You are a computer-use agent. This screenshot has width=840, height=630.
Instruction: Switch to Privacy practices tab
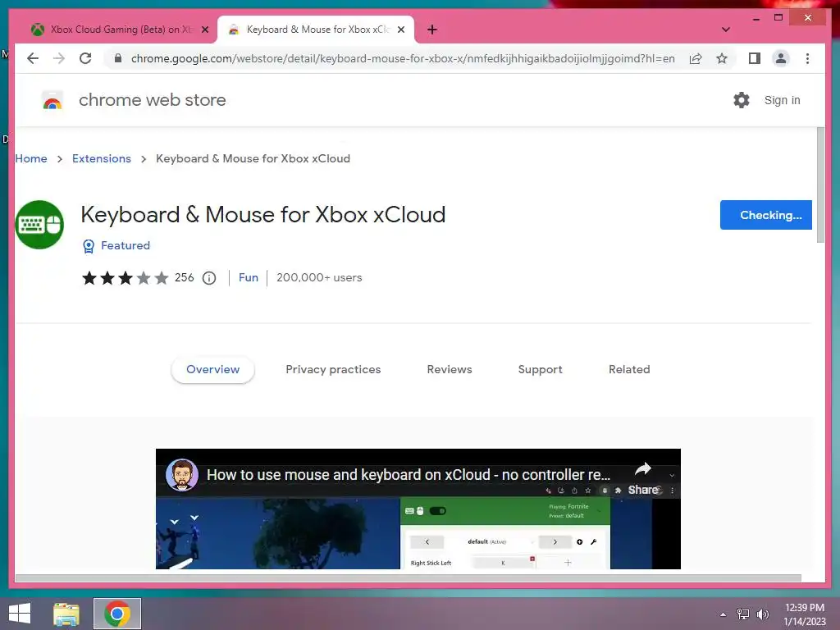pyautogui.click(x=333, y=369)
